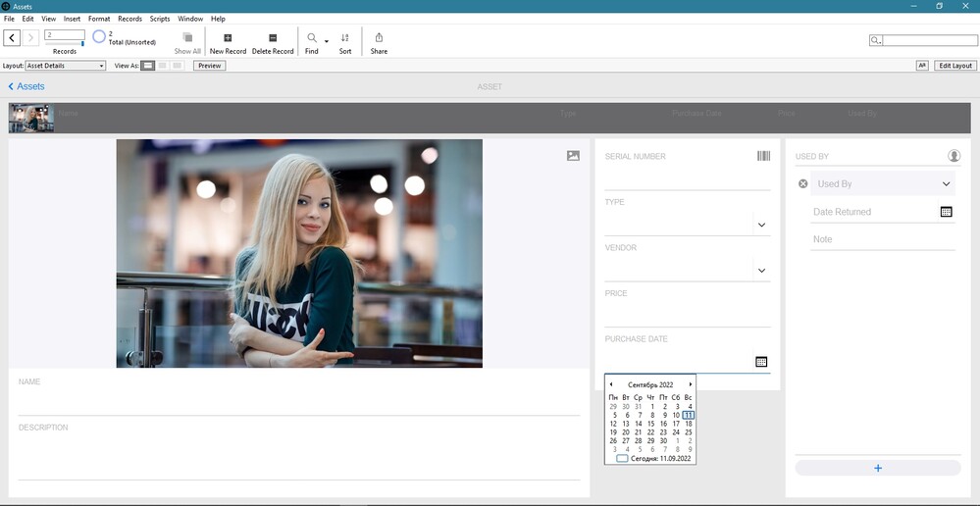The image size is (980, 506).
Task: Open the Find magnifier tool
Action: pos(312,38)
